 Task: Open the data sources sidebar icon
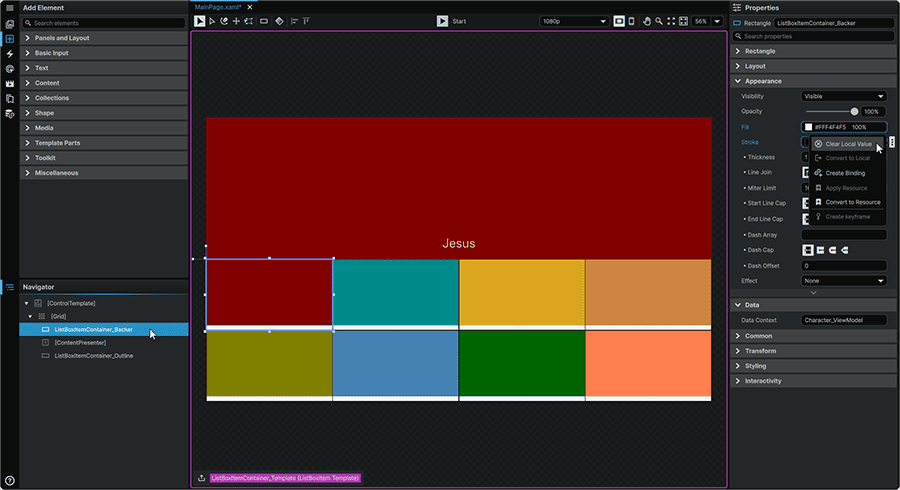coord(9,114)
